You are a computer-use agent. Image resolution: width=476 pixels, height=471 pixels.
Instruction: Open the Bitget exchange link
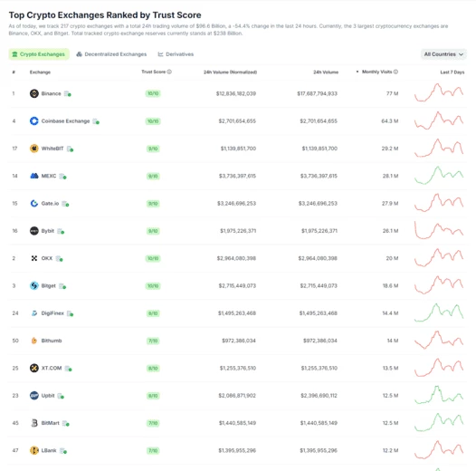[48, 285]
